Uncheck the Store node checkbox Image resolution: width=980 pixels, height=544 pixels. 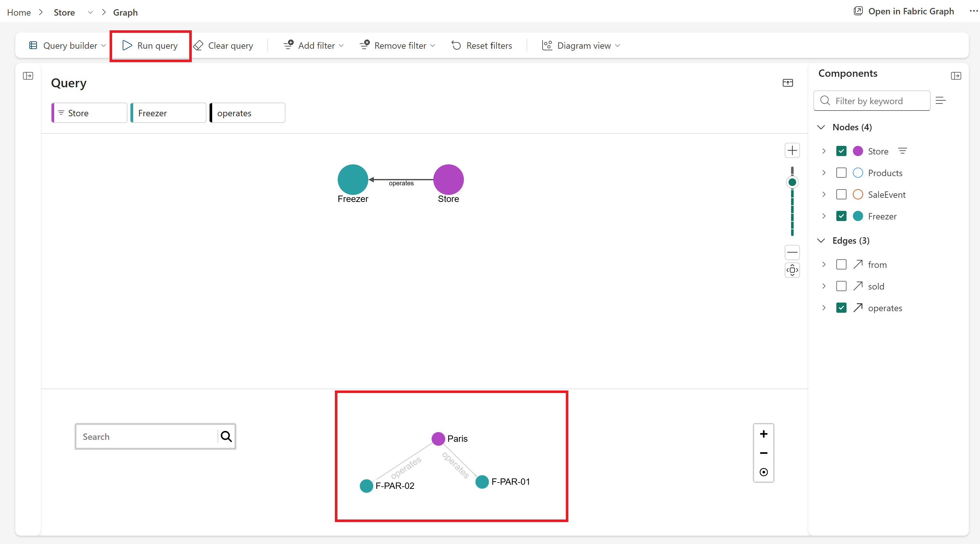click(x=841, y=151)
